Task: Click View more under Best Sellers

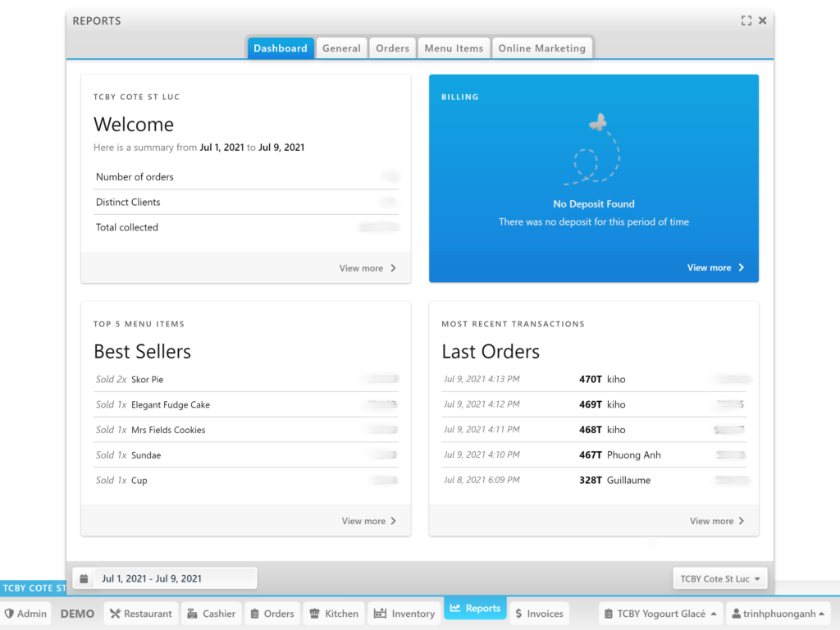Action: pos(369,521)
